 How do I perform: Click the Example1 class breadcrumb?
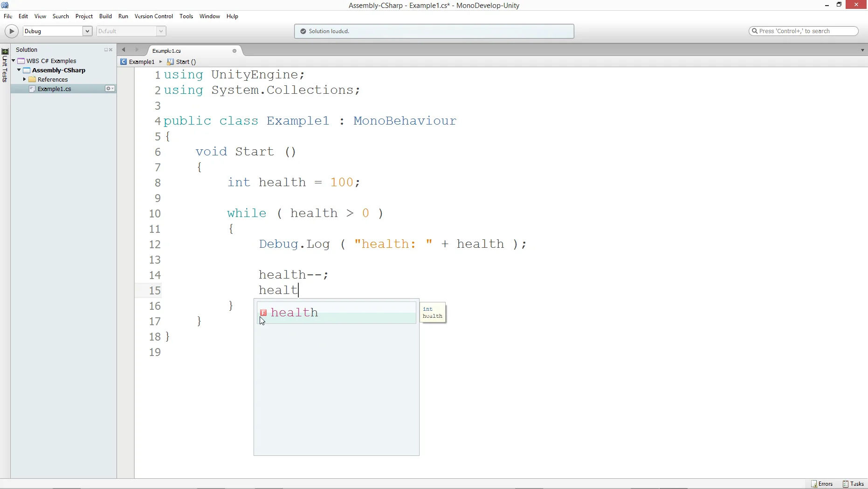[138, 62]
